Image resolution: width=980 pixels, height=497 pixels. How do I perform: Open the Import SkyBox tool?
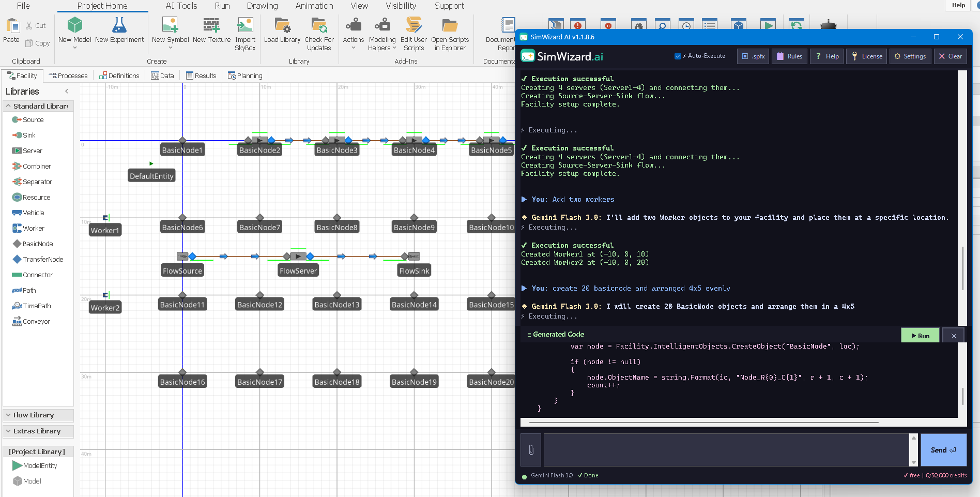(245, 25)
